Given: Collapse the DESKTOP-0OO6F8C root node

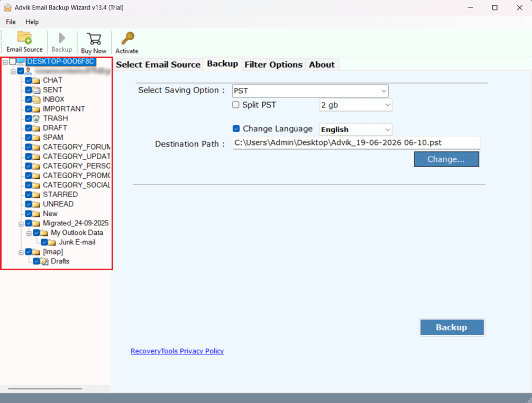Looking at the screenshot, I should click(5, 62).
